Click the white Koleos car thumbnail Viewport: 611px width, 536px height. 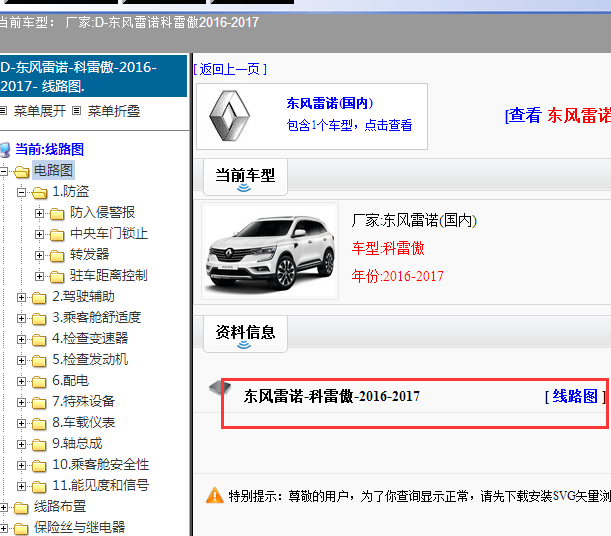tap(270, 251)
